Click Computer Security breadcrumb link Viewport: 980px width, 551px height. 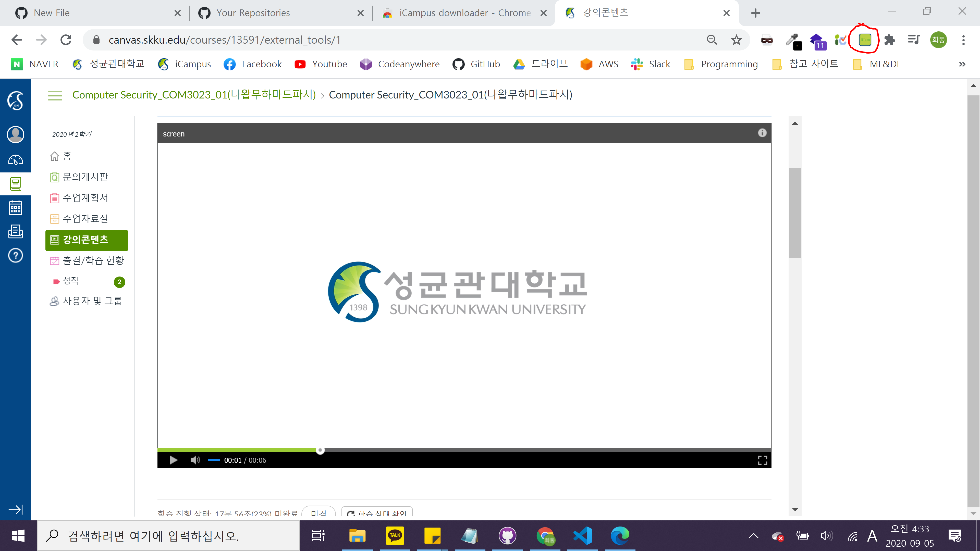pos(194,95)
